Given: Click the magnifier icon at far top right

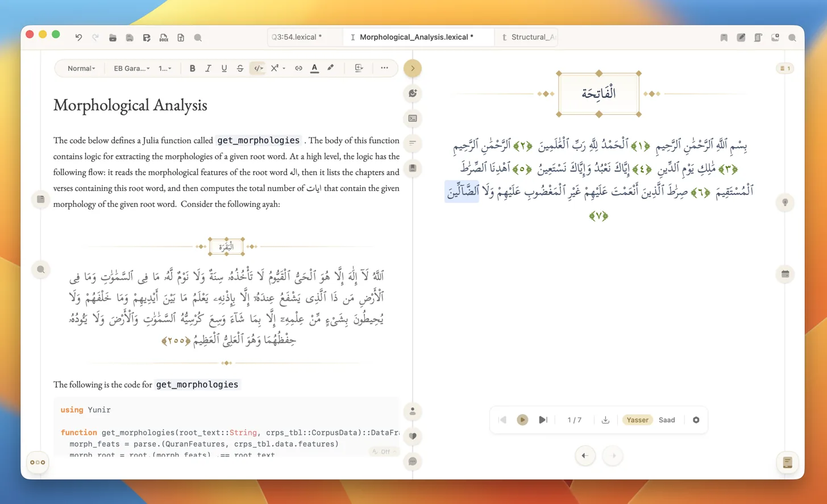Looking at the screenshot, I should (x=792, y=38).
